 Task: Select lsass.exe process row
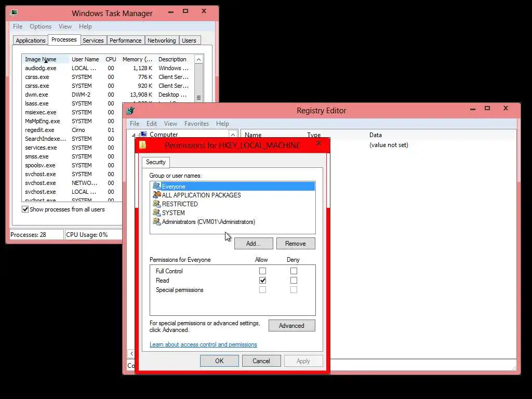pos(71,103)
